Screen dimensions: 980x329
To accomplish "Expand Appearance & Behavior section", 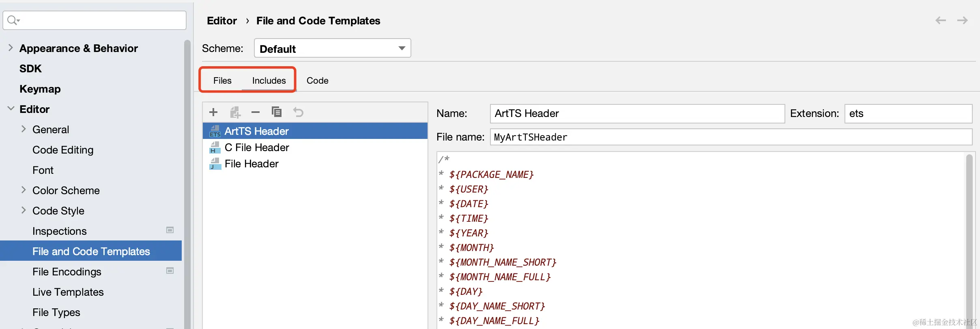I will [x=11, y=48].
